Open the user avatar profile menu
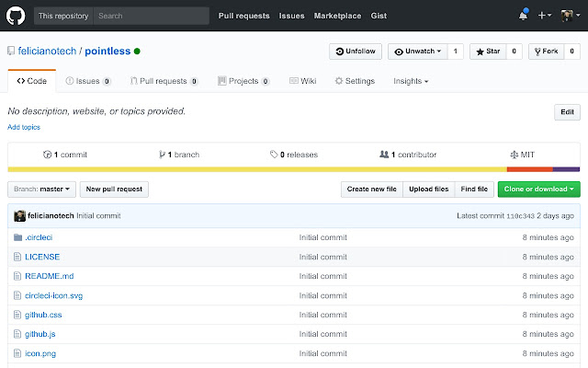Image resolution: width=588 pixels, height=368 pixels. (571, 16)
